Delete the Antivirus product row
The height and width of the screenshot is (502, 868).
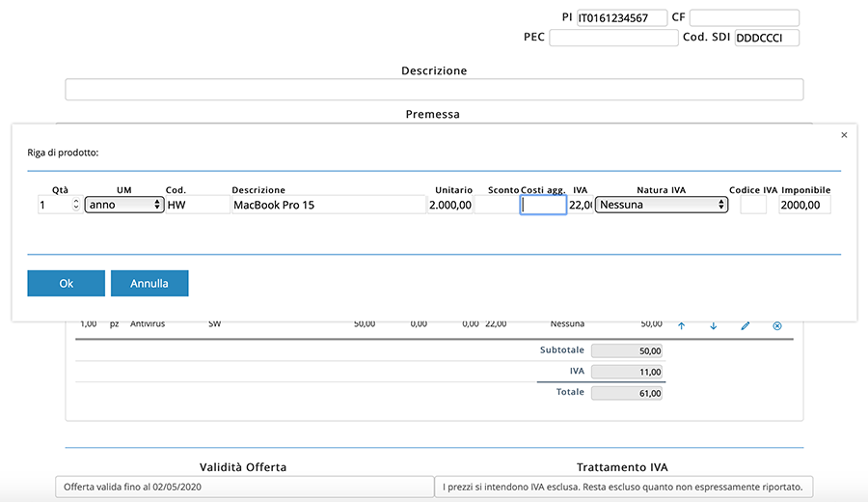coord(776,326)
